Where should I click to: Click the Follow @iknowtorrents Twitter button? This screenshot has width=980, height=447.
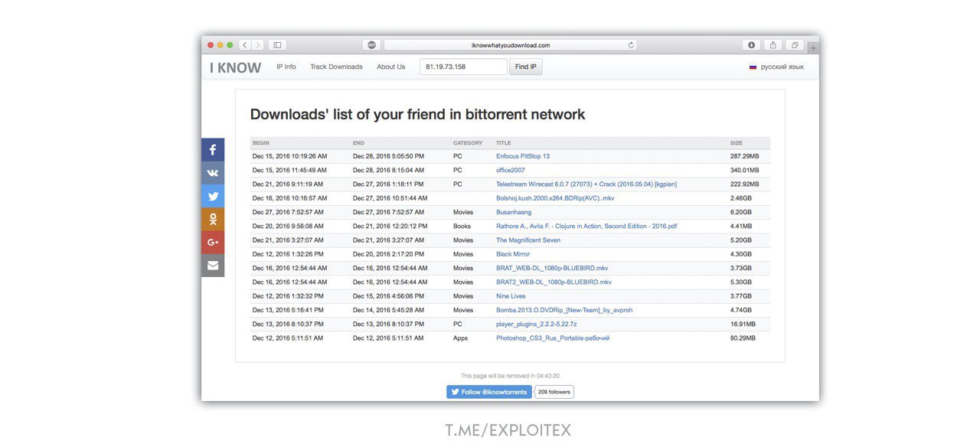pos(488,392)
